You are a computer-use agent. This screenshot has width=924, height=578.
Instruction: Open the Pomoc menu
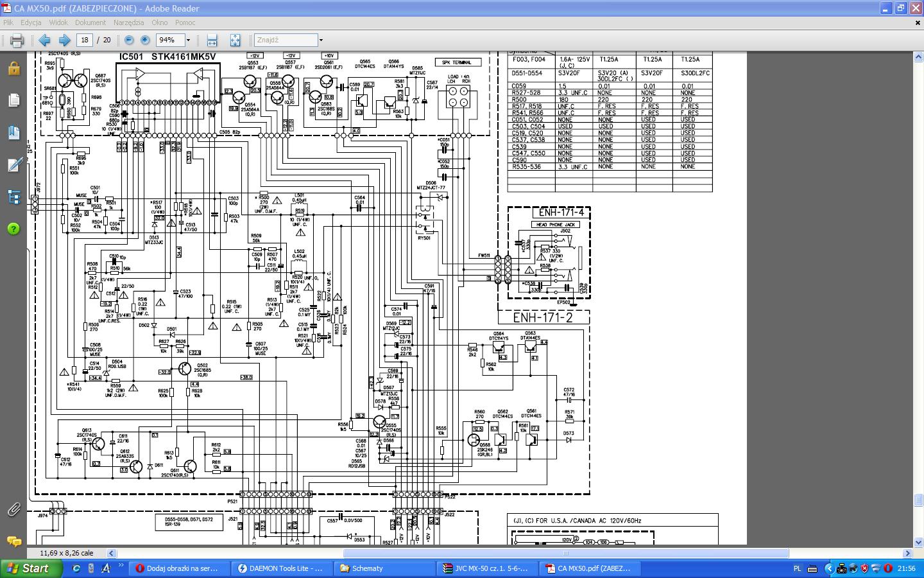coord(185,22)
